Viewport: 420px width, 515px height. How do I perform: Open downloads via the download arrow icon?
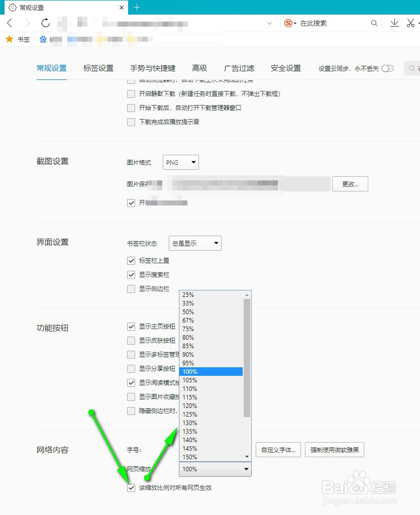pos(395,23)
